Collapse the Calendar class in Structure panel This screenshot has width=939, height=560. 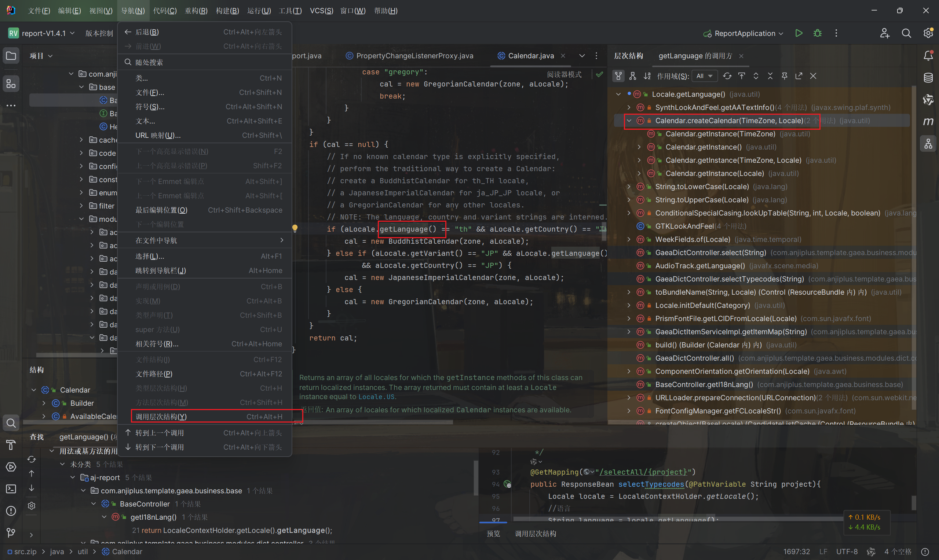click(x=34, y=390)
